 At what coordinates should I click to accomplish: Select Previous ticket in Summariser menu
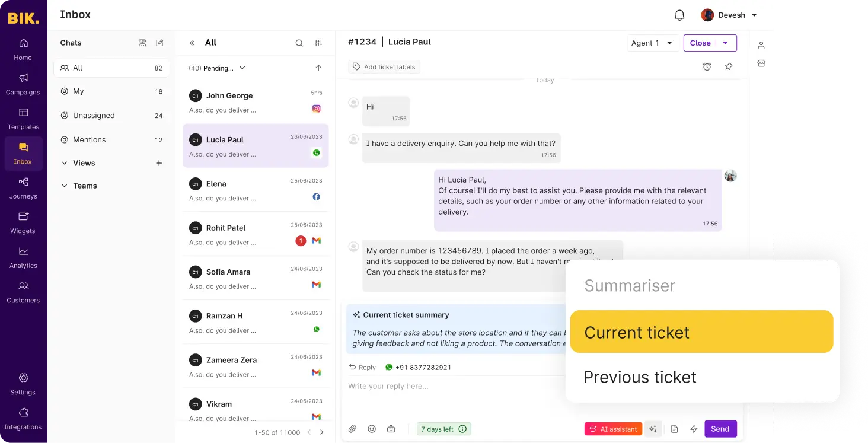pyautogui.click(x=640, y=377)
